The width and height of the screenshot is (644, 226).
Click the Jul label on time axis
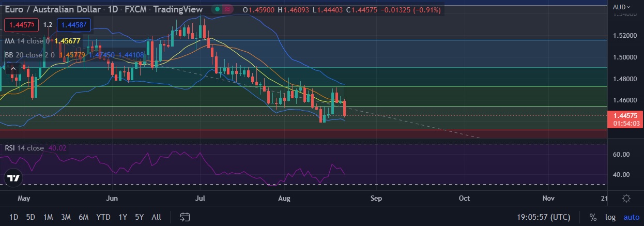200,198
